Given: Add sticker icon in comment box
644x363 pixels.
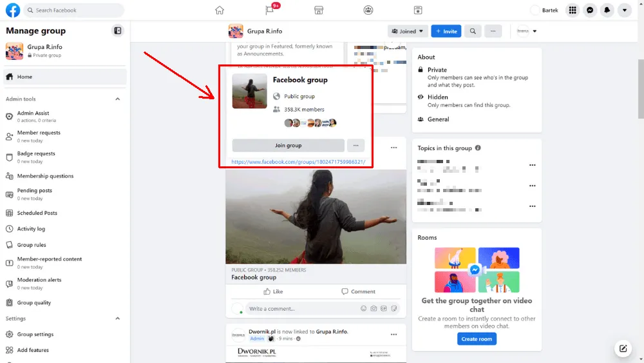Looking at the screenshot, I should coord(394,309).
